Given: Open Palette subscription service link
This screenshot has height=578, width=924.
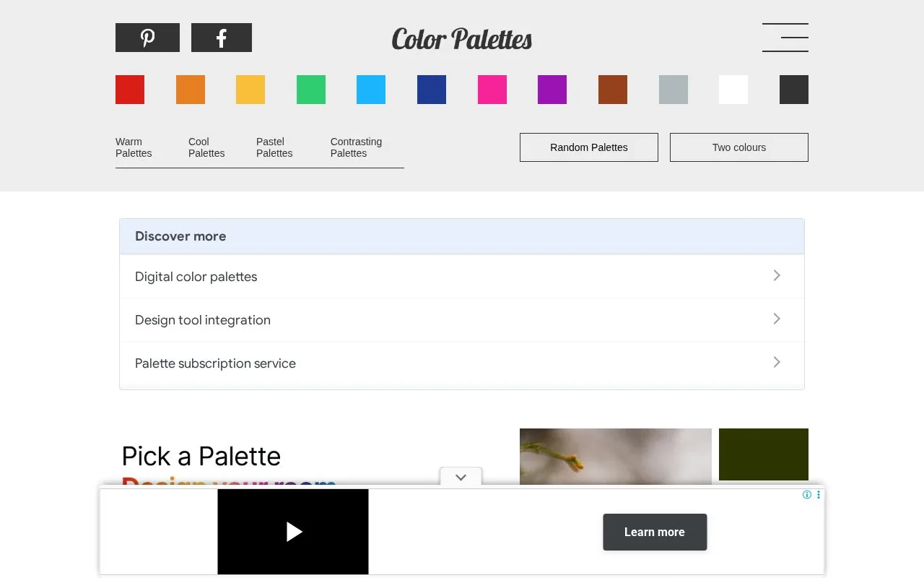Looking at the screenshot, I should (462, 363).
